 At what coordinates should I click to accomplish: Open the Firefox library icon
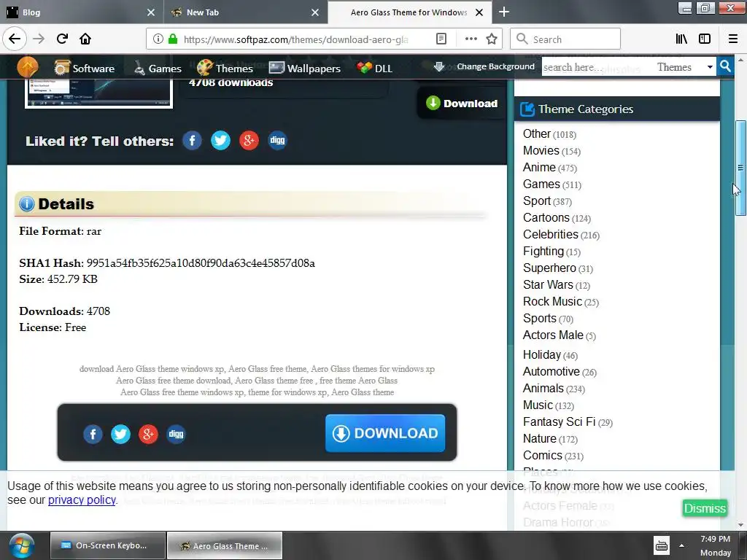681,39
